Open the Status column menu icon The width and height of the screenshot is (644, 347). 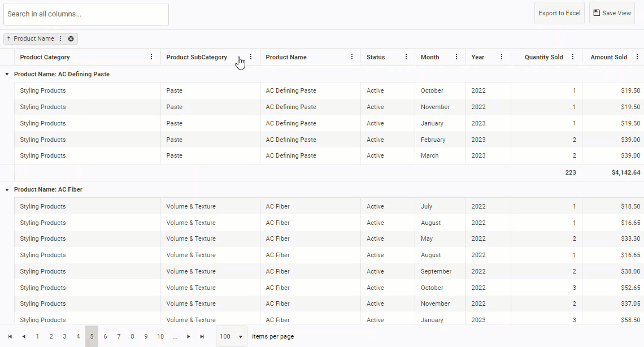406,57
